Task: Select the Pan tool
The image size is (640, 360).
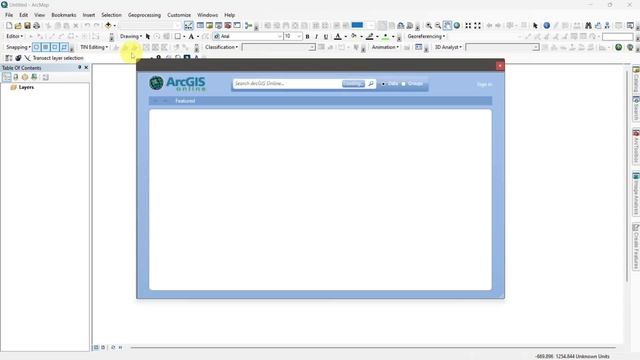Action: point(447,26)
